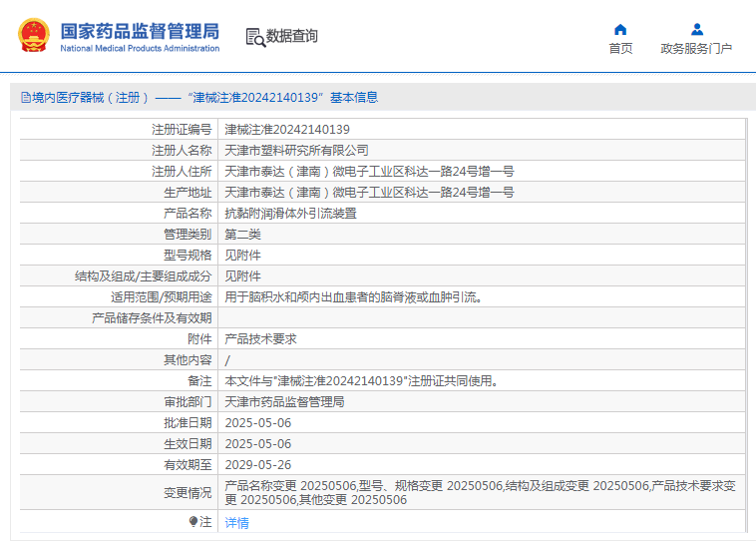Open 政务服务门户 text link
The height and width of the screenshot is (541, 756).
696,48
